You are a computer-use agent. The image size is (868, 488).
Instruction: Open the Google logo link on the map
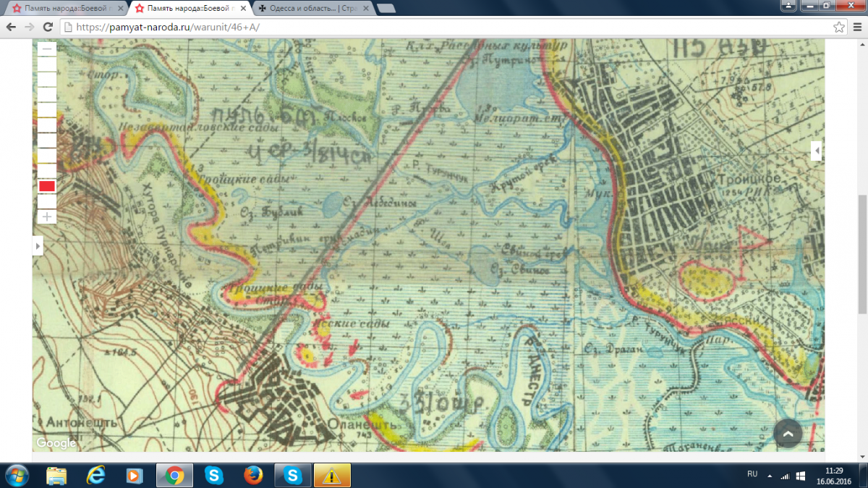[x=56, y=443]
